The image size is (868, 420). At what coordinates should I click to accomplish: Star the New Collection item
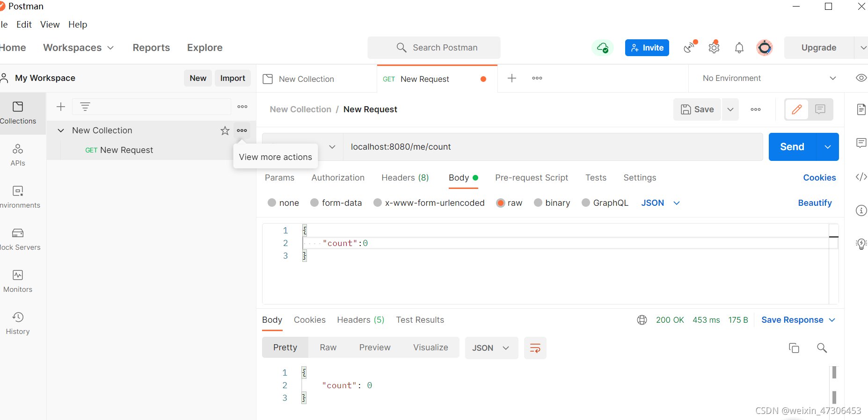(x=225, y=130)
